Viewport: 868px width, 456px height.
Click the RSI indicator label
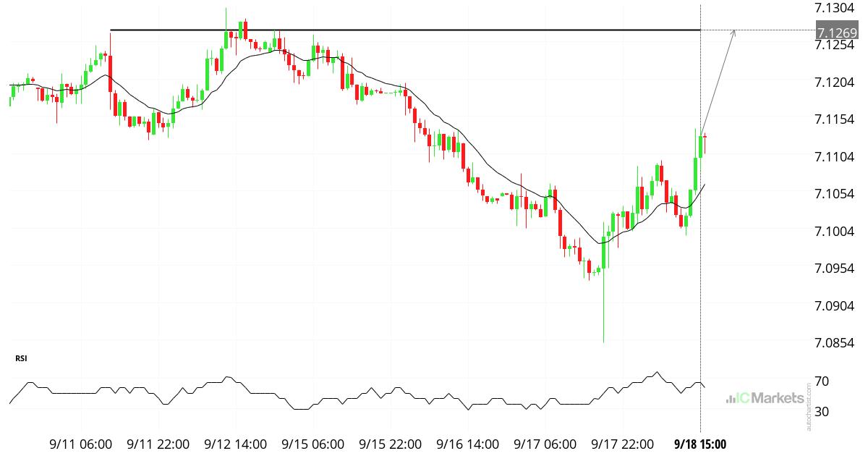coord(20,358)
